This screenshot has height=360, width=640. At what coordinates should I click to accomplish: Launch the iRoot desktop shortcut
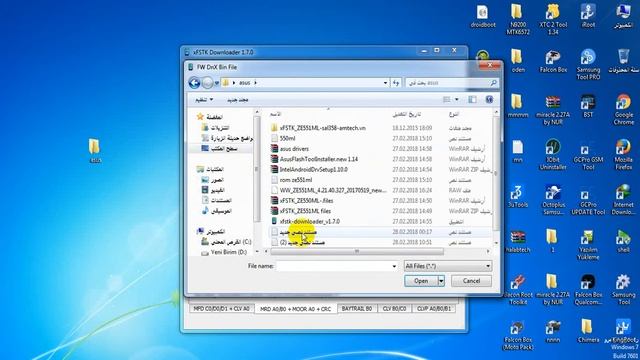coord(588,16)
